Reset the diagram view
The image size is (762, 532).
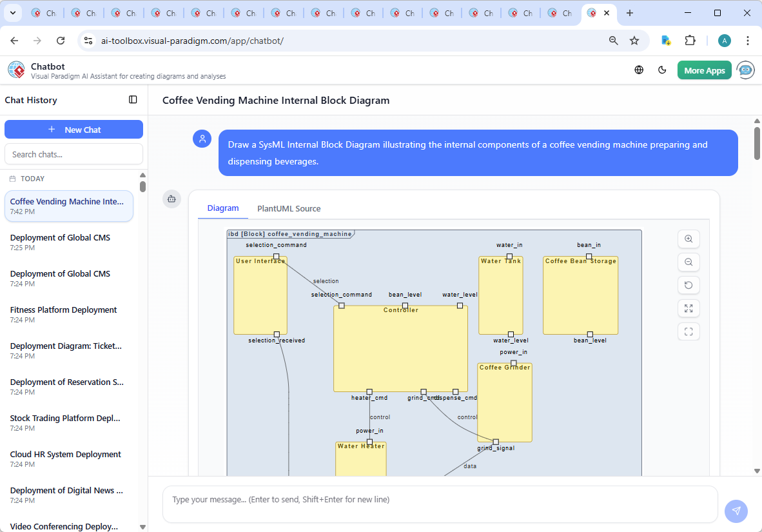(x=689, y=285)
